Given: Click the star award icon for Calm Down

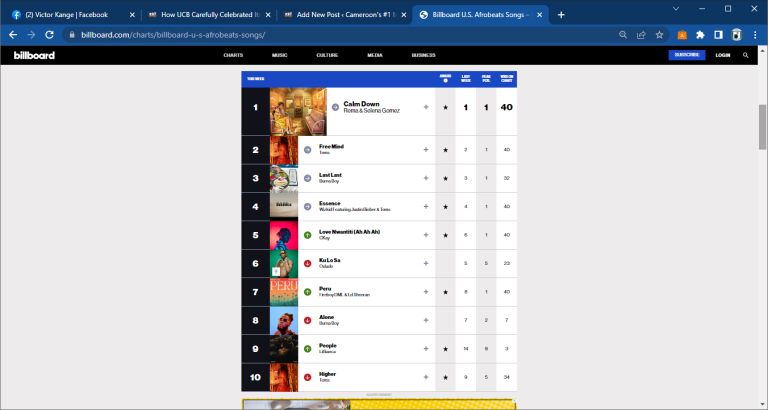Looking at the screenshot, I should [445, 107].
